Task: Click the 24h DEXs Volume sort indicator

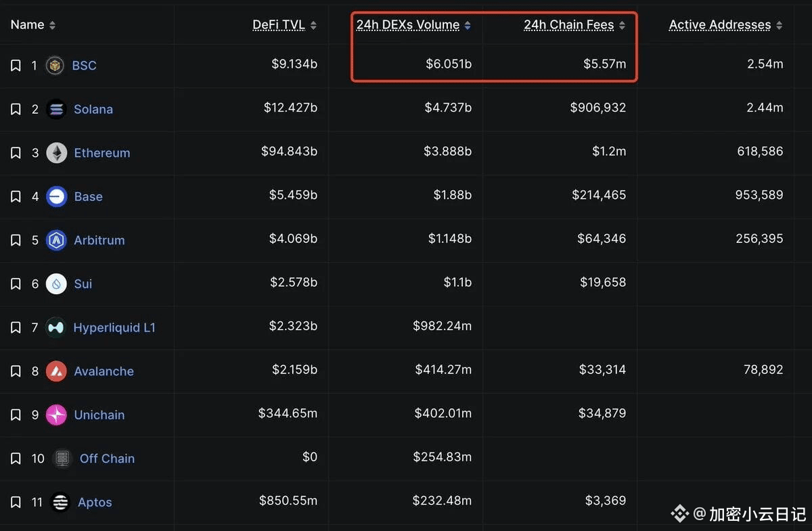Action: (x=468, y=26)
